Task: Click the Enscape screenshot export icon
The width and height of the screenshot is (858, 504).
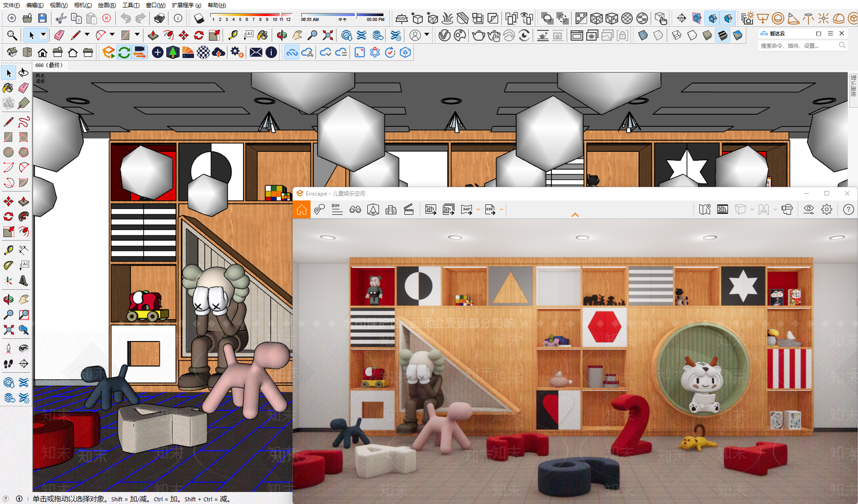Action: pos(431,210)
